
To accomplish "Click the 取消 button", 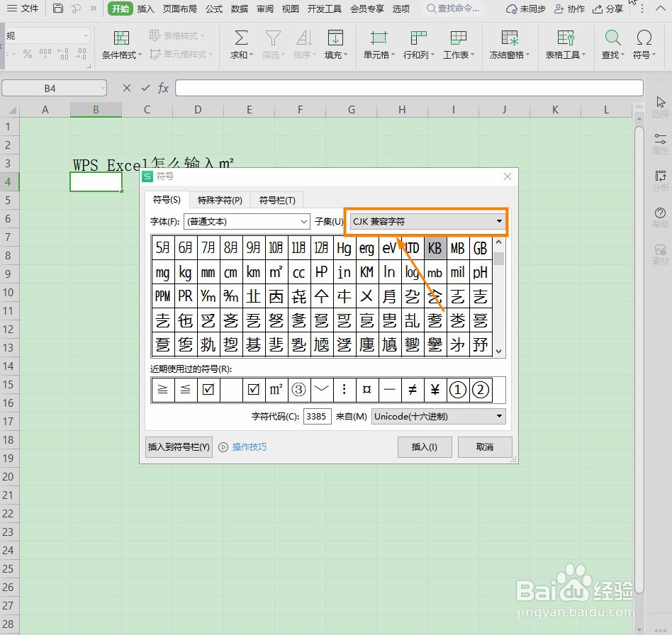I will pos(485,447).
